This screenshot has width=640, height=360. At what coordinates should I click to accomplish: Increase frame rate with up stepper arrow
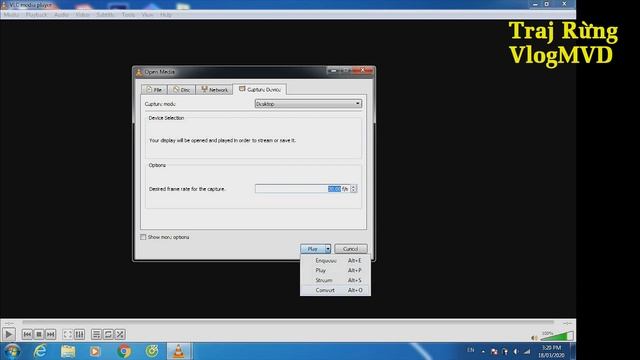[354, 187]
